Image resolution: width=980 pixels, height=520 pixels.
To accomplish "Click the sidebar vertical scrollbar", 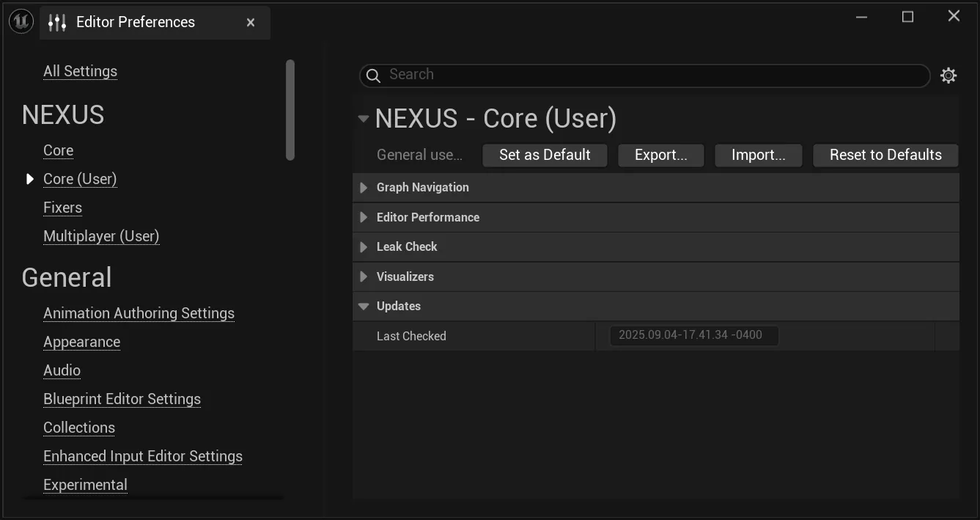I will click(290, 110).
